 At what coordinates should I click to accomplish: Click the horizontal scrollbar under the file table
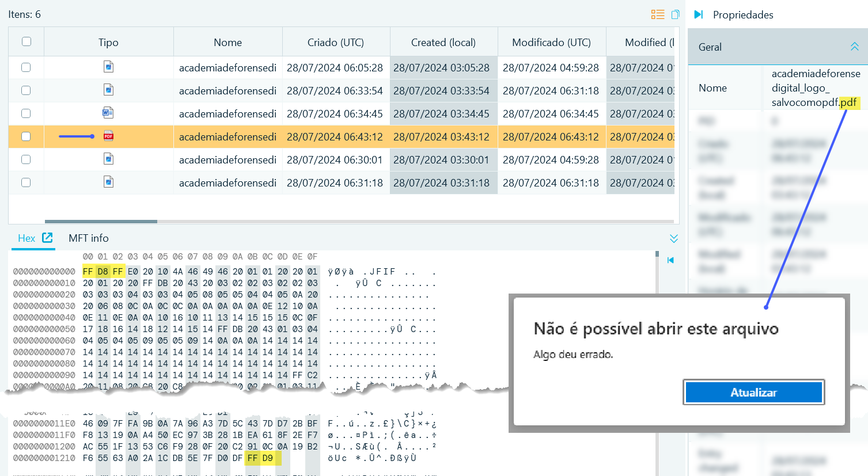(101, 221)
